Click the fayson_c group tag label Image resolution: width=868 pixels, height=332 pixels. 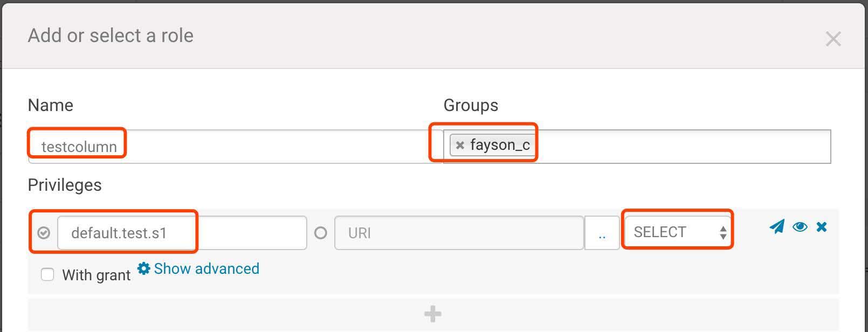(x=500, y=145)
